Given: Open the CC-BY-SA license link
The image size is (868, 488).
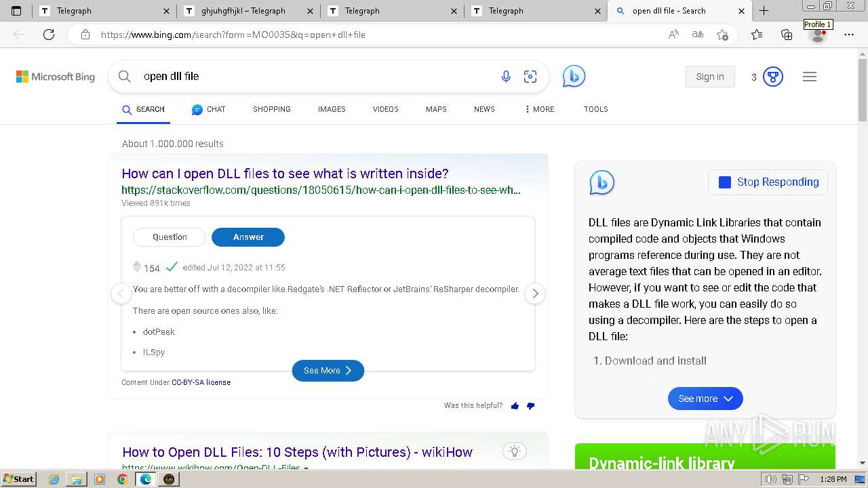Looking at the screenshot, I should (x=201, y=382).
